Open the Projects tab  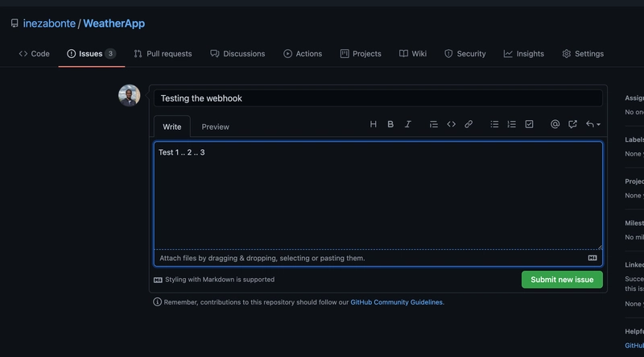[361, 54]
